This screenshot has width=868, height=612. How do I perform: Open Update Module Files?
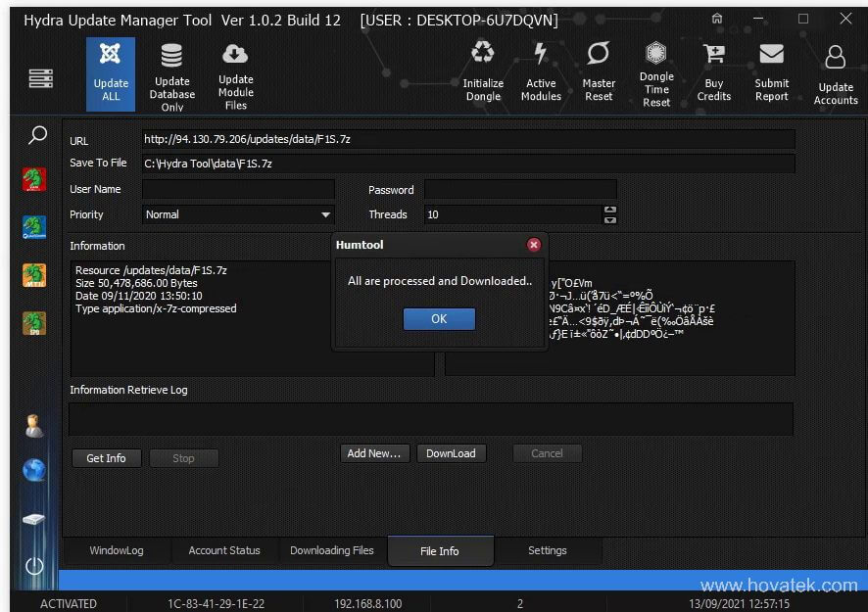pos(235,73)
